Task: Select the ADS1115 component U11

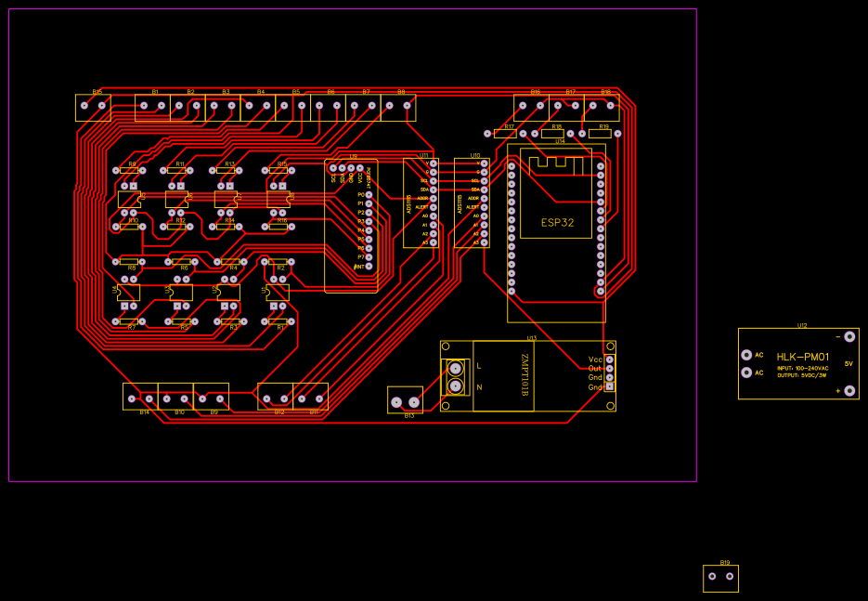Action: 421,202
